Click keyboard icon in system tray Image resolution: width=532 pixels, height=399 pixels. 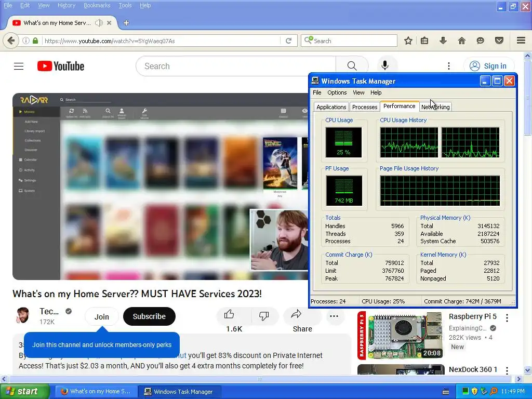pos(446,392)
